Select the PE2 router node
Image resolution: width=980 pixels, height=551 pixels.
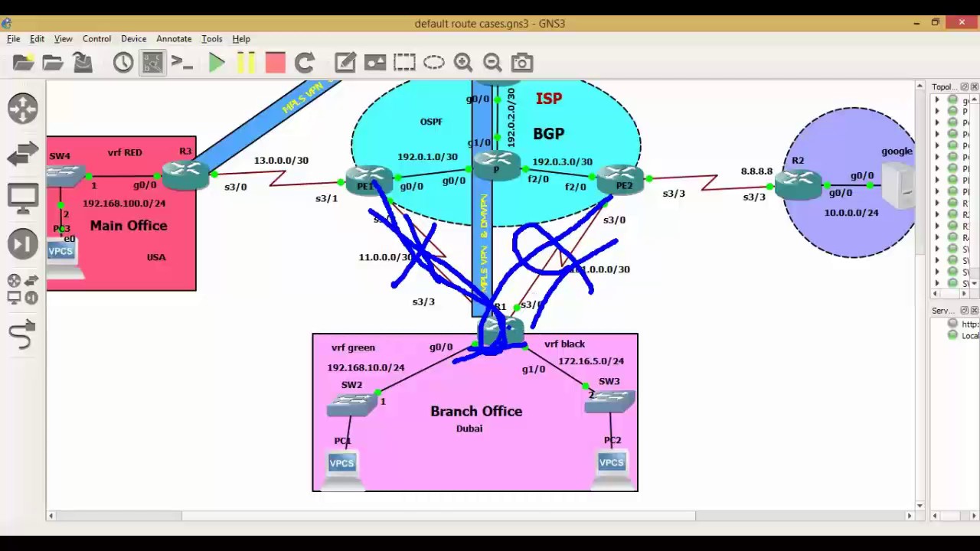click(x=619, y=181)
